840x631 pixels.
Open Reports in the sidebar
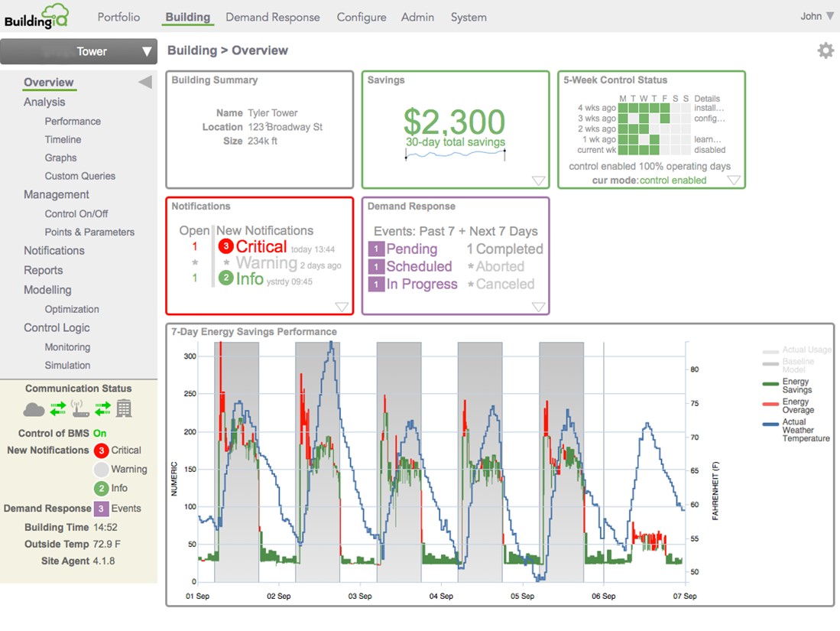44,270
